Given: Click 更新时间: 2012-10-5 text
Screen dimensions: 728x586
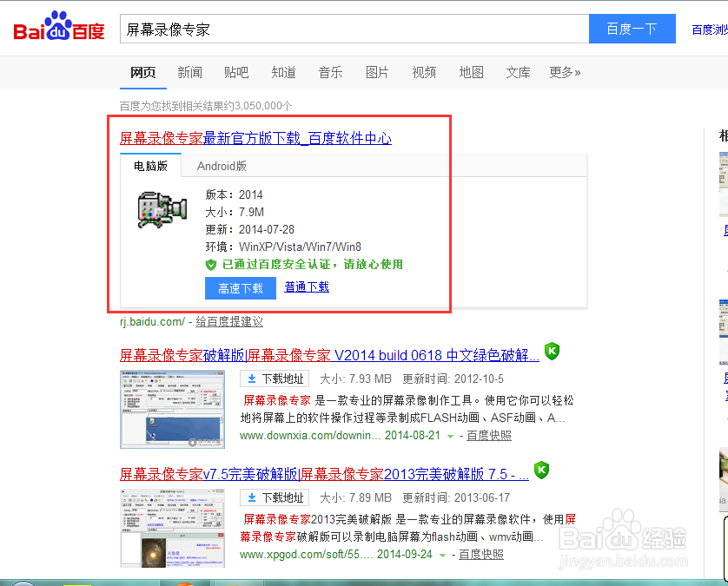Looking at the screenshot, I should [x=453, y=379].
